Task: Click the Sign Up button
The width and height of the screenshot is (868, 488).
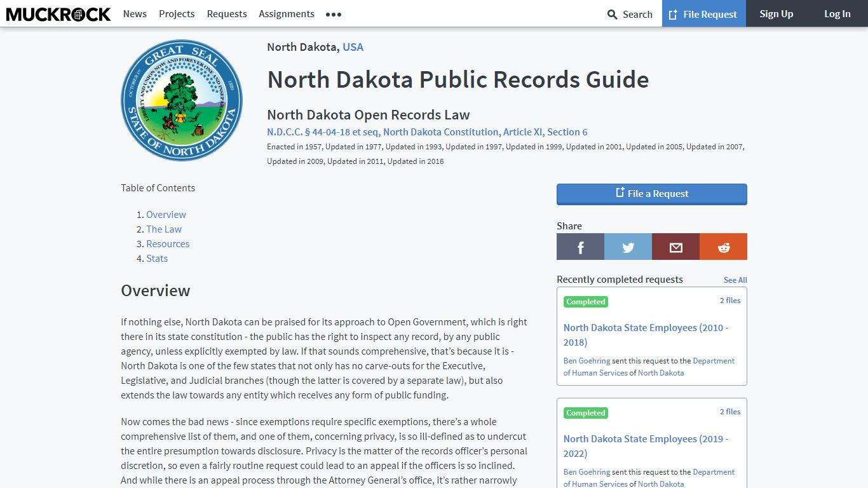Action: [x=776, y=13]
